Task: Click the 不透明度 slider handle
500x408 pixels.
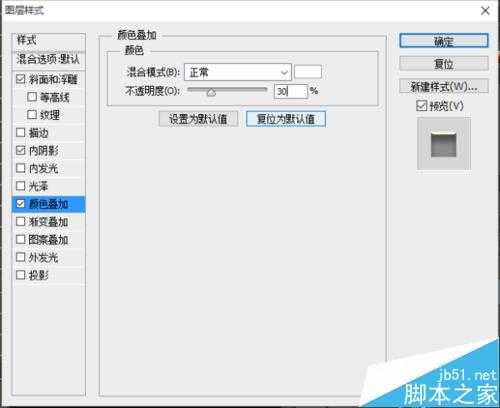Action: pyautogui.click(x=211, y=92)
